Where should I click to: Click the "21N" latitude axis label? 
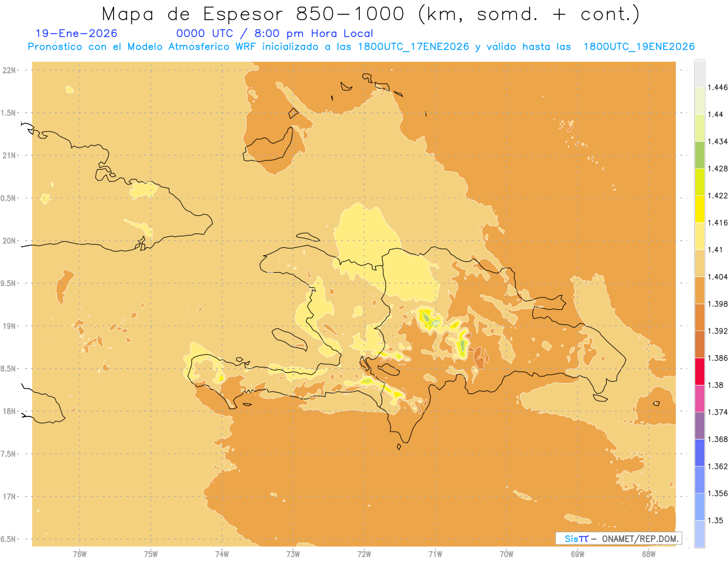[10, 155]
